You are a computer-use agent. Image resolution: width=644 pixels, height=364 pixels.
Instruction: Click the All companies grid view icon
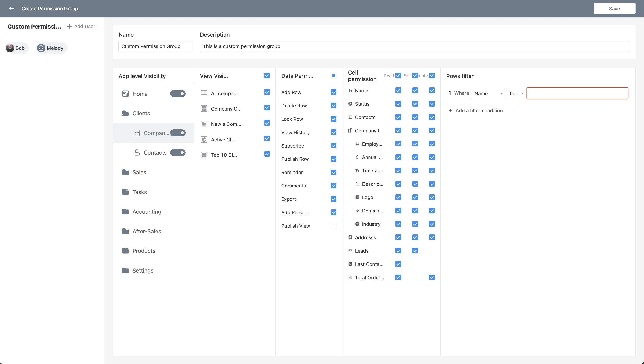click(x=204, y=93)
